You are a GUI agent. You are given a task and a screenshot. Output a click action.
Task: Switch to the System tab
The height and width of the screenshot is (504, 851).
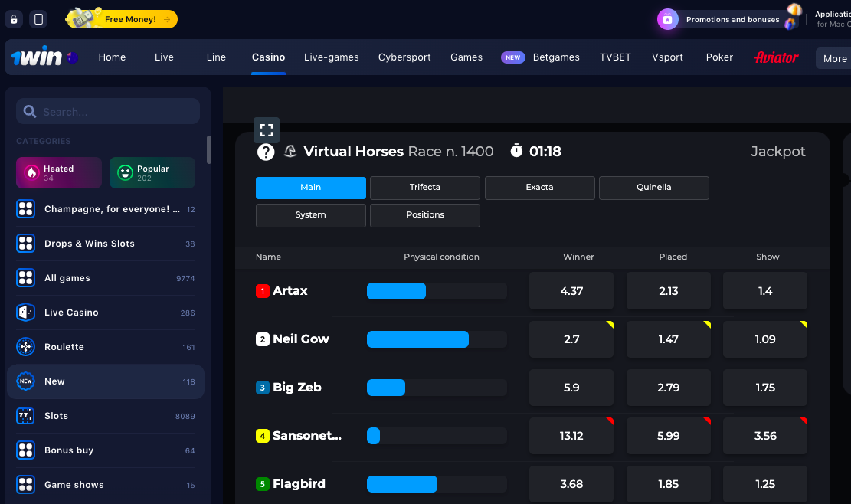coord(311,215)
